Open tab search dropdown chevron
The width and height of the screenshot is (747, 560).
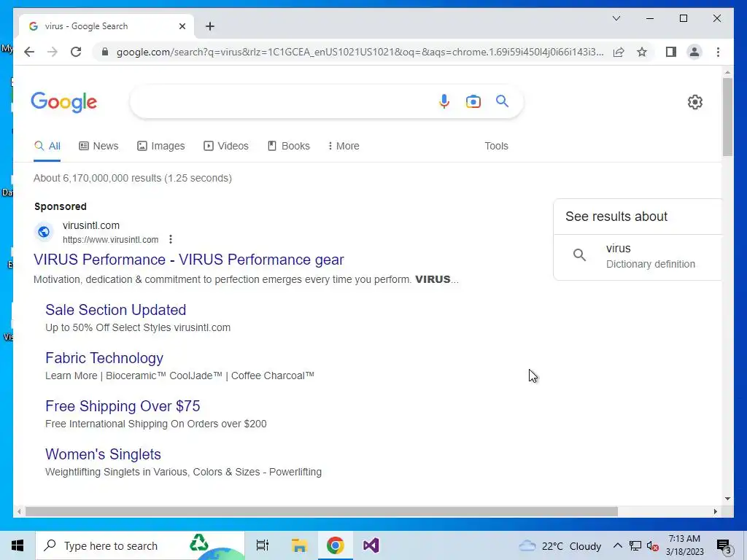click(616, 18)
